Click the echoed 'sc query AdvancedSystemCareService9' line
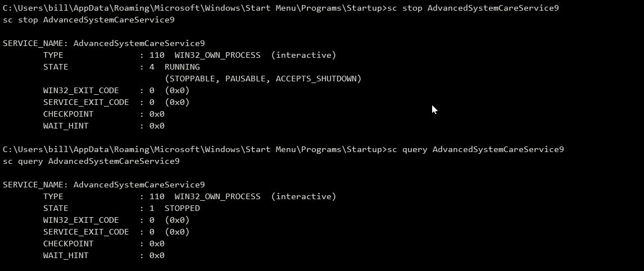Screen dimensions: 644x271 [x=91, y=161]
